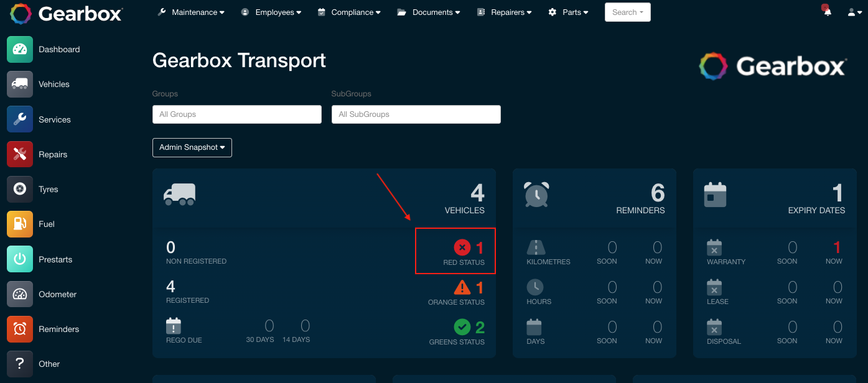This screenshot has height=383, width=868.
Task: Click the Gearbox logo in top-left corner
Action: coord(67,13)
